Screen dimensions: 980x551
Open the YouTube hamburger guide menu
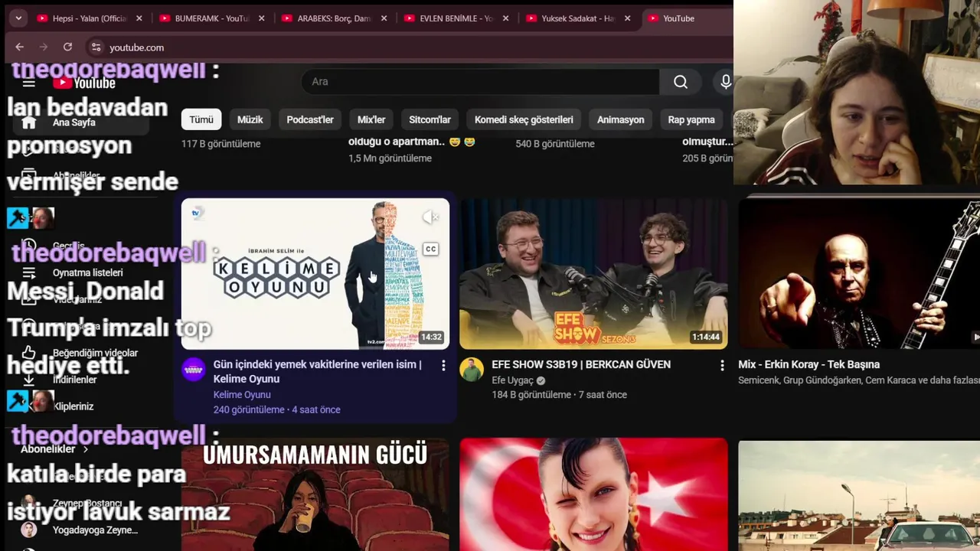tap(28, 83)
